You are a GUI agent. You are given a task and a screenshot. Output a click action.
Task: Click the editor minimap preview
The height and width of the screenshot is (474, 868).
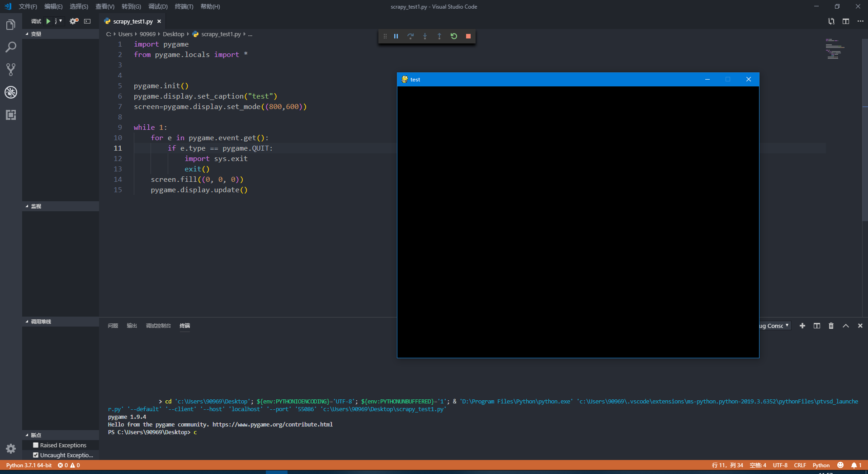click(x=835, y=49)
